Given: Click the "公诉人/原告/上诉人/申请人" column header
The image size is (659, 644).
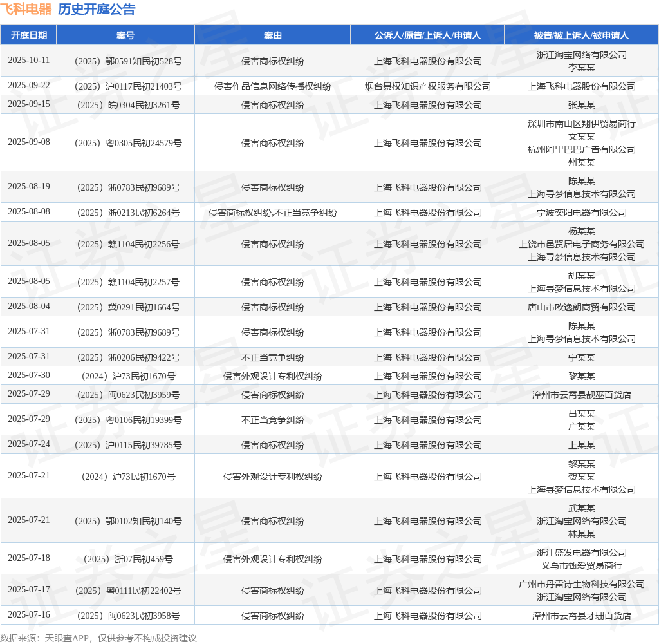Looking at the screenshot, I should coord(427,35).
